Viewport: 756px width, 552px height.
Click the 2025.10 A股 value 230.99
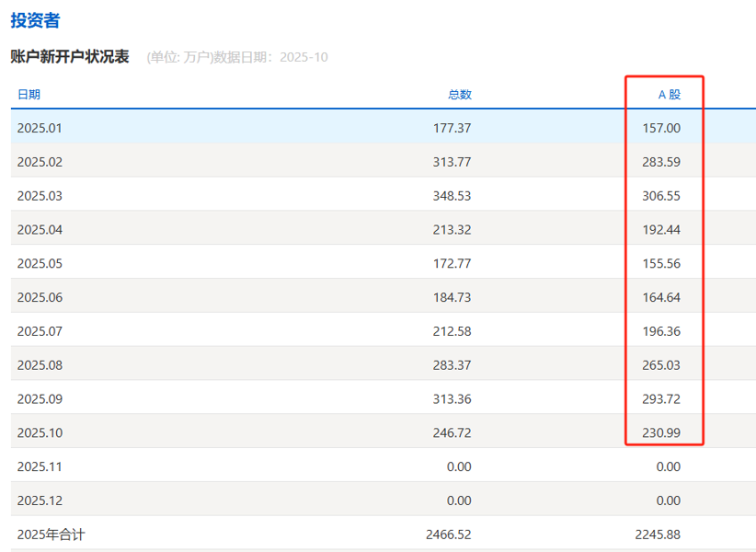(660, 432)
